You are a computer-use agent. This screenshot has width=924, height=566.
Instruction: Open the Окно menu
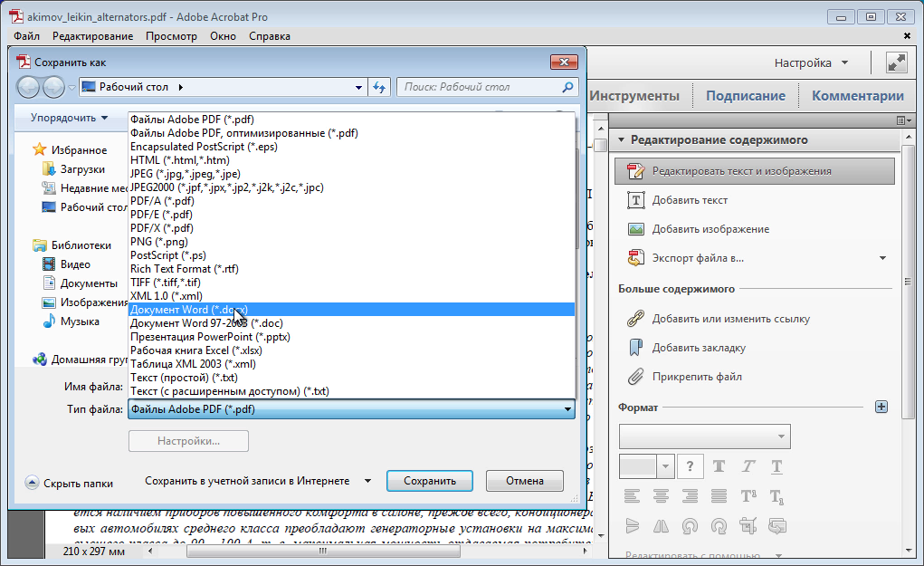[x=223, y=36]
